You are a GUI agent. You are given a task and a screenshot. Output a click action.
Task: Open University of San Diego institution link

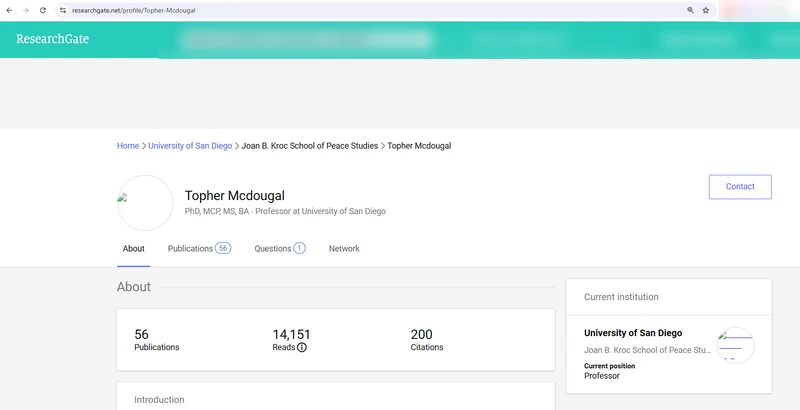point(633,333)
